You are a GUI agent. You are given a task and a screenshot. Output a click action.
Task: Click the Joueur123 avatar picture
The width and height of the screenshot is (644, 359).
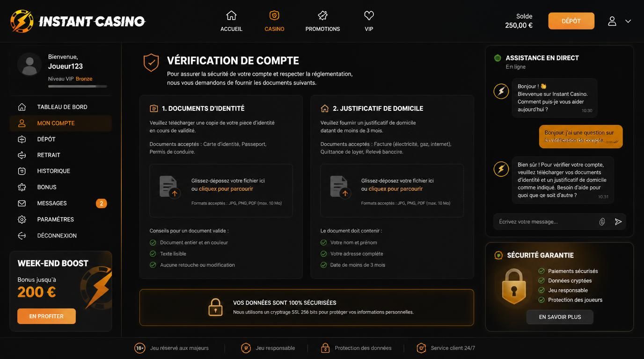(x=29, y=65)
